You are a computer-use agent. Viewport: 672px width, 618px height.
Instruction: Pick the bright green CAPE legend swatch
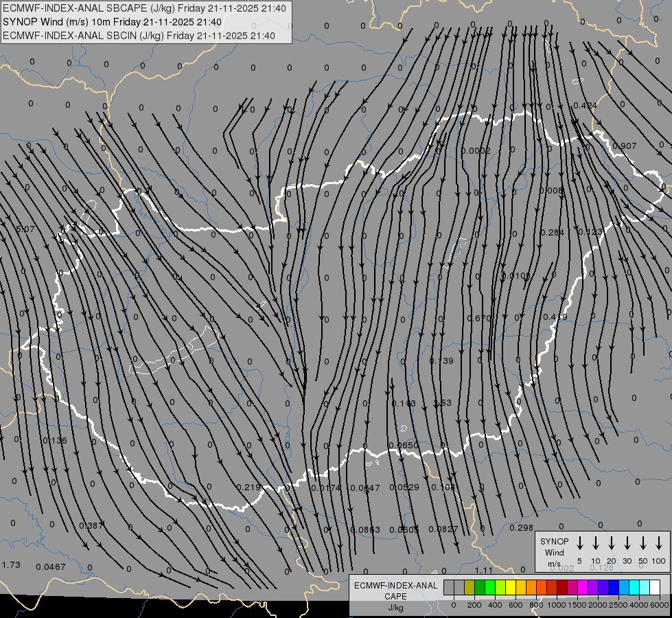(490, 588)
